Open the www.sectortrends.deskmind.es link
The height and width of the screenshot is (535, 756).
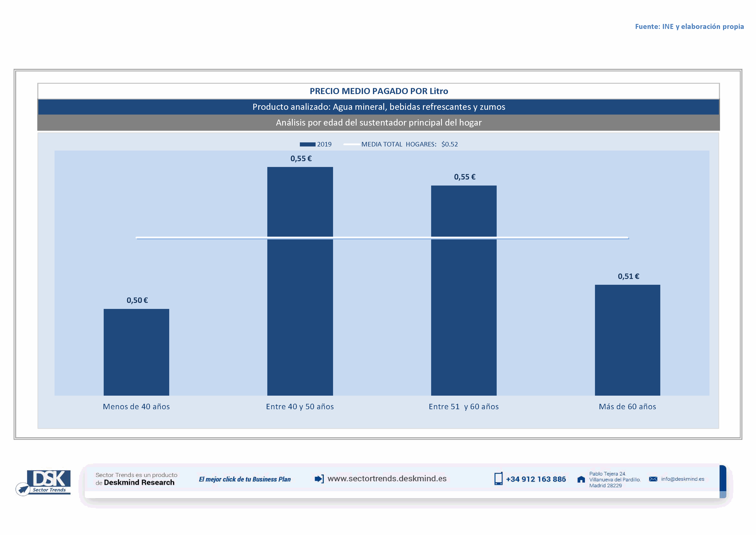point(387,479)
